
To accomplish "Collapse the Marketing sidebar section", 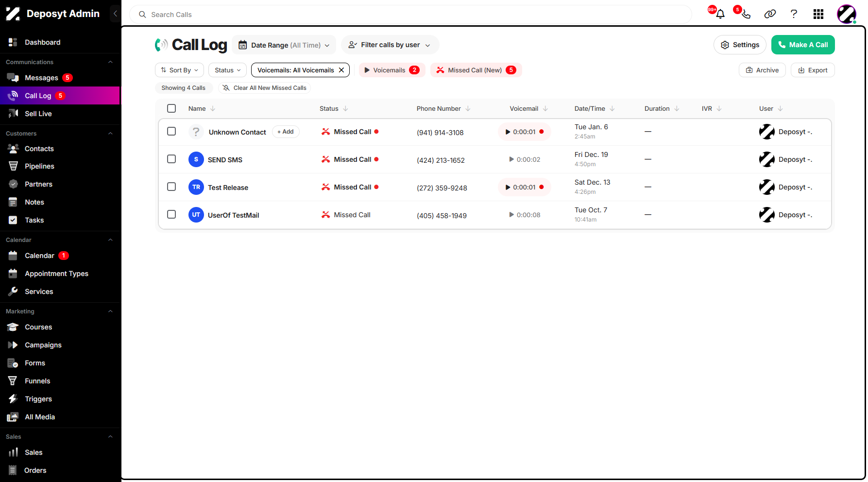I will [110, 311].
